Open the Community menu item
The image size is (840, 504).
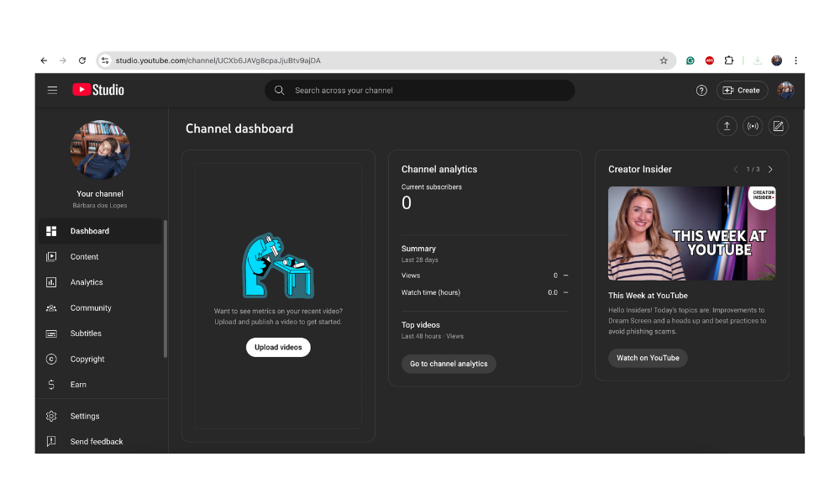[100, 308]
